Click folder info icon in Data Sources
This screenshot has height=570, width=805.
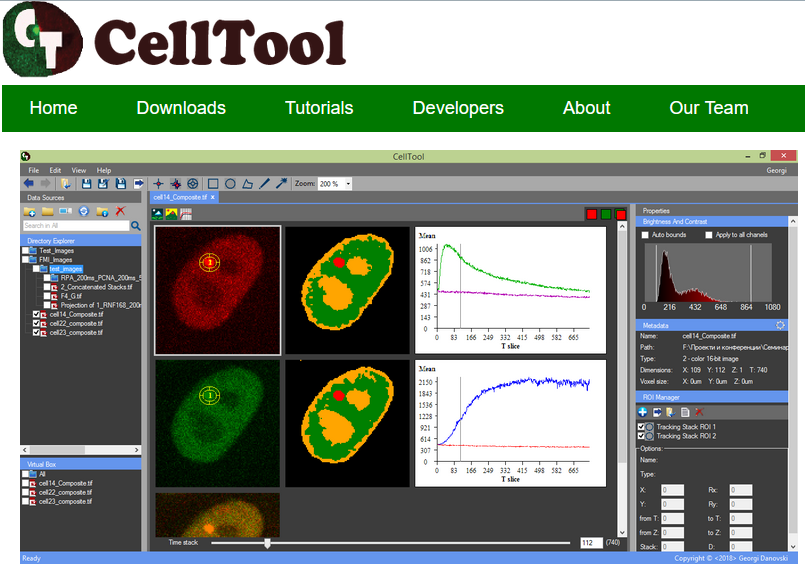102,211
